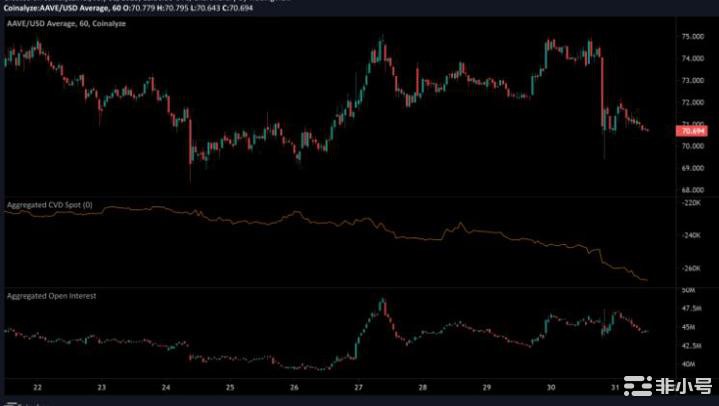Viewport: 719px width, 406px height.
Task: Click date 31 on the time axis
Action: tap(615, 388)
